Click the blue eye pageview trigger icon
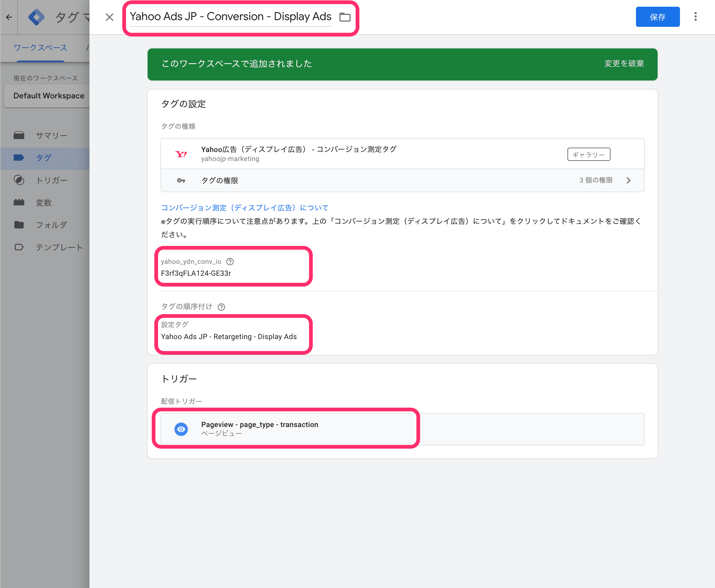 tap(181, 429)
